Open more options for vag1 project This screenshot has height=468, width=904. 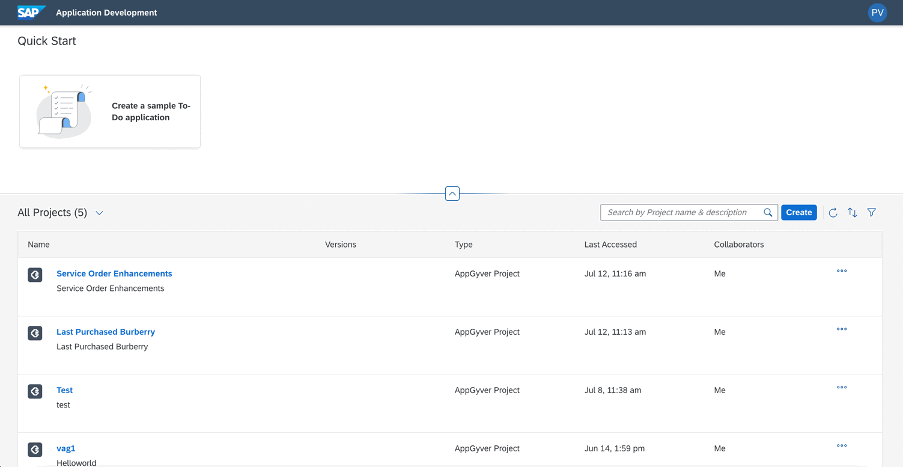click(x=842, y=446)
